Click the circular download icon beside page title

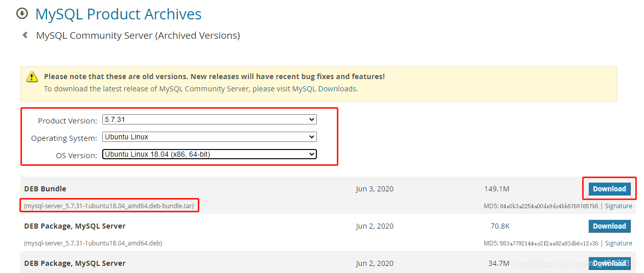(22, 14)
